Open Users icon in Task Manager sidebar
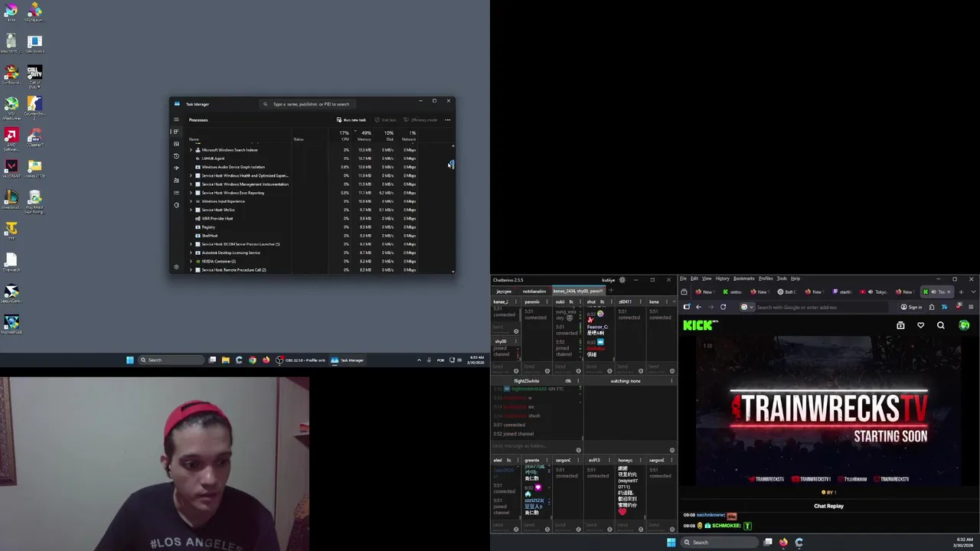Image resolution: width=980 pixels, height=551 pixels. [176, 181]
